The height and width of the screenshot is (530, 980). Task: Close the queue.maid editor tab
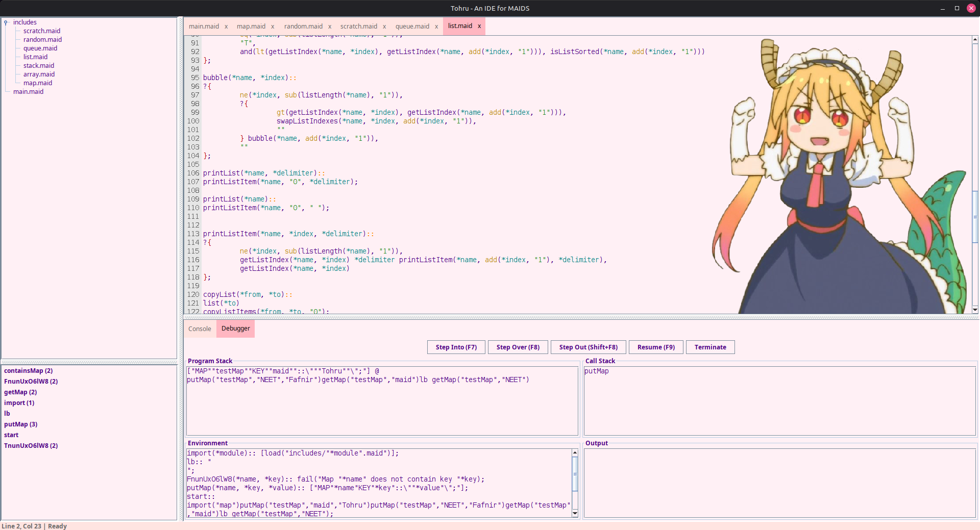(x=436, y=27)
